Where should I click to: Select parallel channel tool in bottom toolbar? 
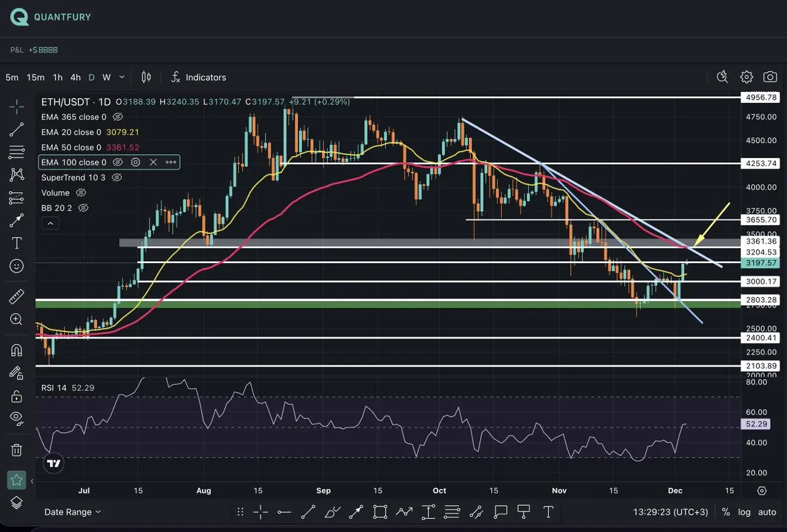[476, 512]
